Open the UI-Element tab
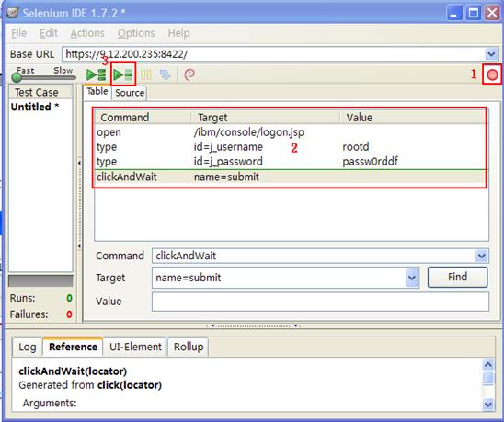This screenshot has width=504, height=422. point(135,348)
